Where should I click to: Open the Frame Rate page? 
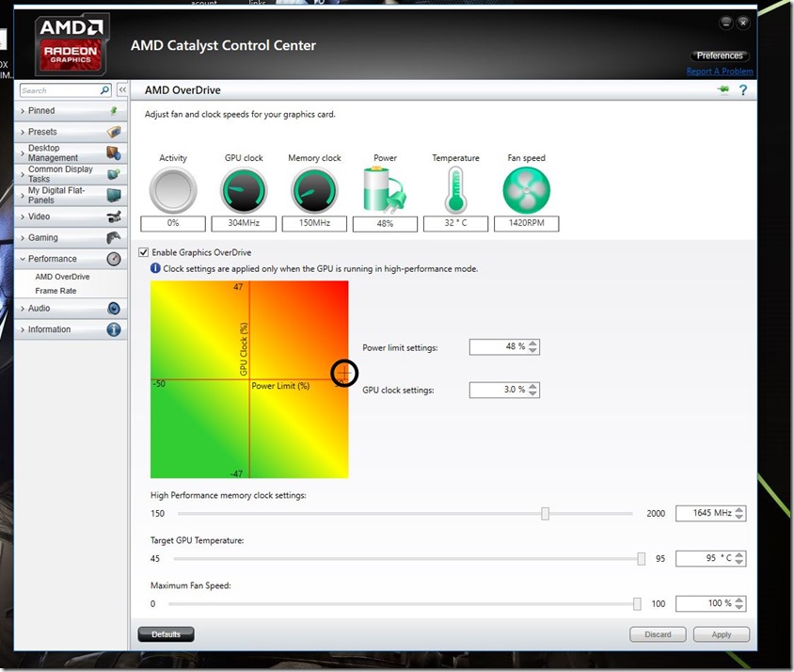[x=56, y=291]
